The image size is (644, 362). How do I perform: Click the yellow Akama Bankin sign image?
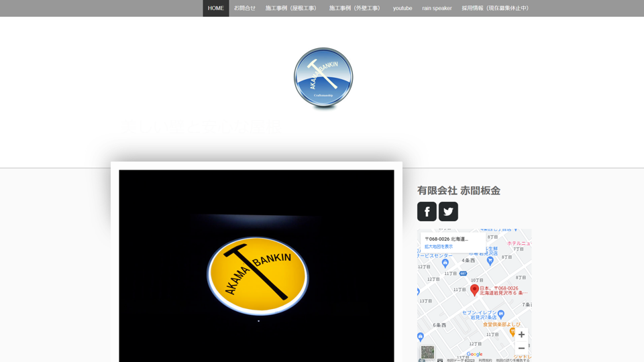(258, 275)
